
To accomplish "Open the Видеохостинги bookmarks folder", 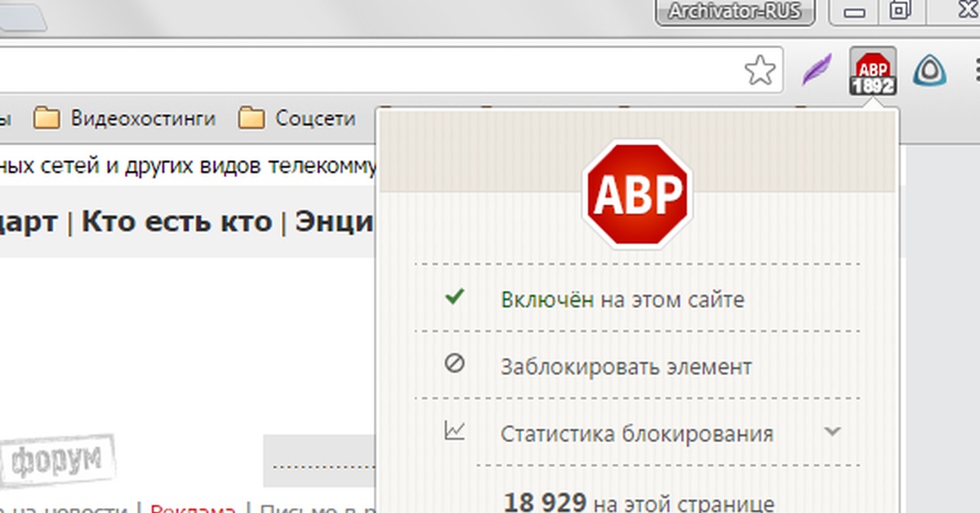I will [x=125, y=118].
